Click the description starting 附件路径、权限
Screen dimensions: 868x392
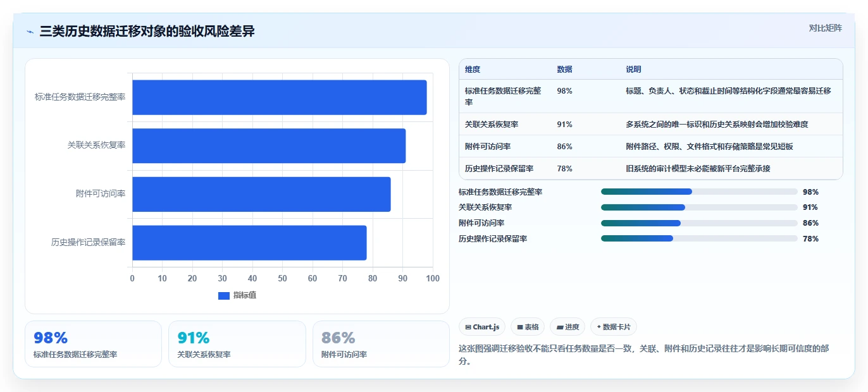click(709, 147)
